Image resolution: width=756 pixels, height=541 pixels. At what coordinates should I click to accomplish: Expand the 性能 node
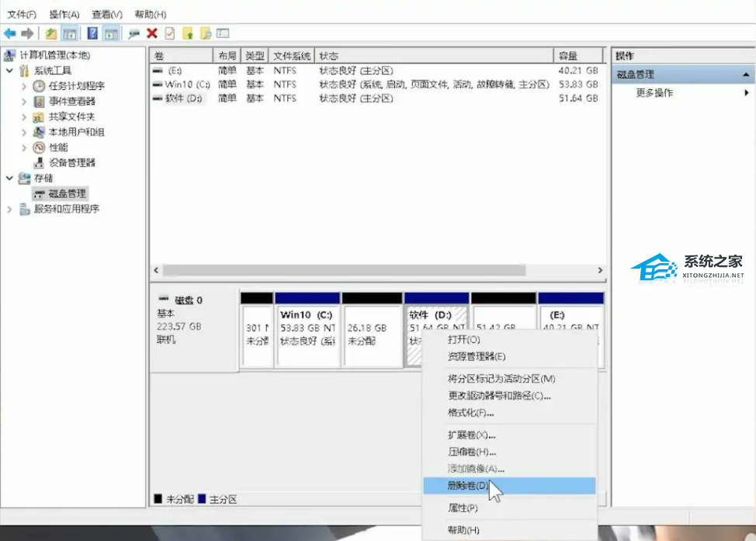coord(24,147)
